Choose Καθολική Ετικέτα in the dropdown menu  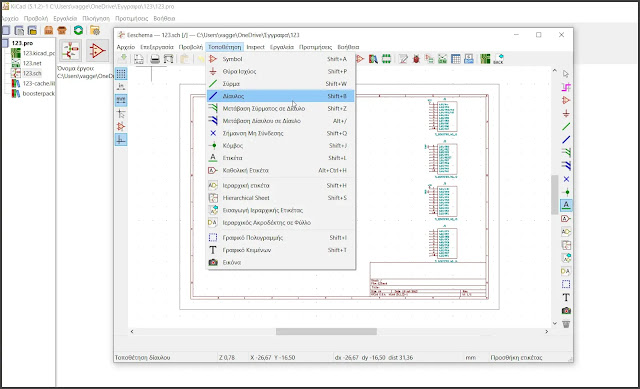280,170
